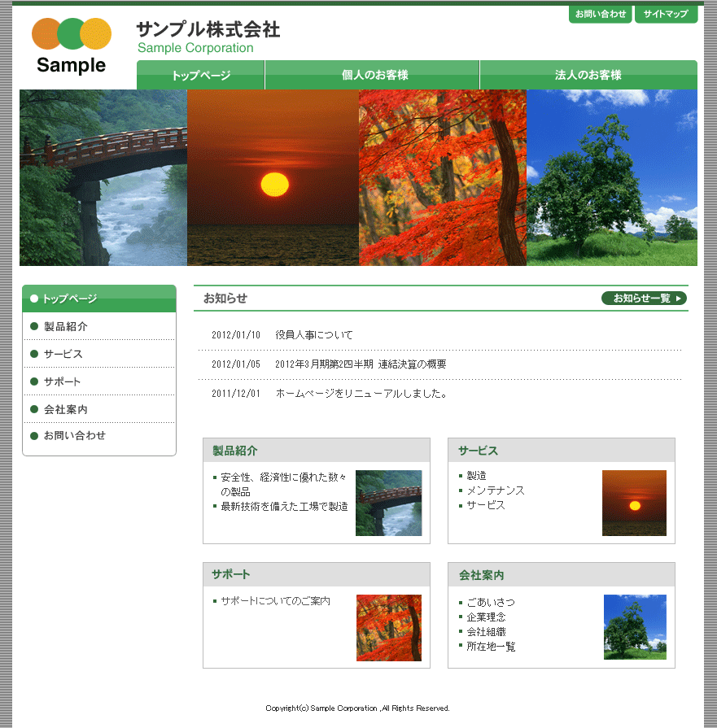
Task: Open サポート in the sidebar menu
Action: pyautogui.click(x=63, y=381)
